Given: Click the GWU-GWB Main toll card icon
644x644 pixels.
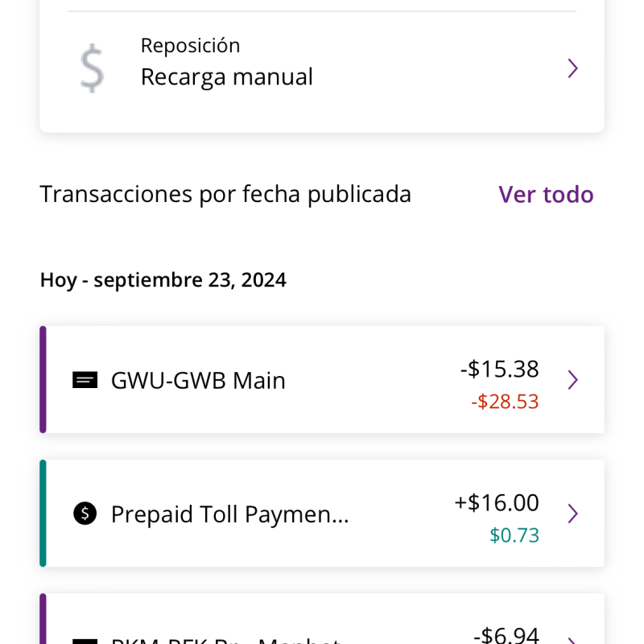Looking at the screenshot, I should tap(85, 380).
